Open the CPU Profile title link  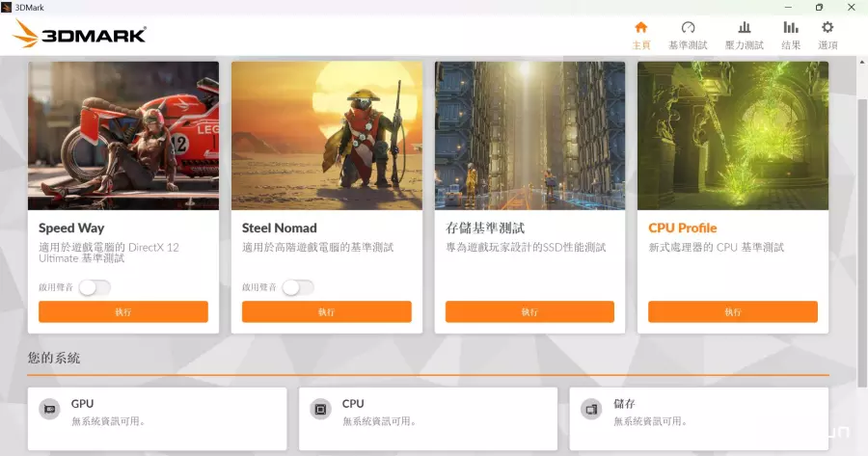[683, 228]
